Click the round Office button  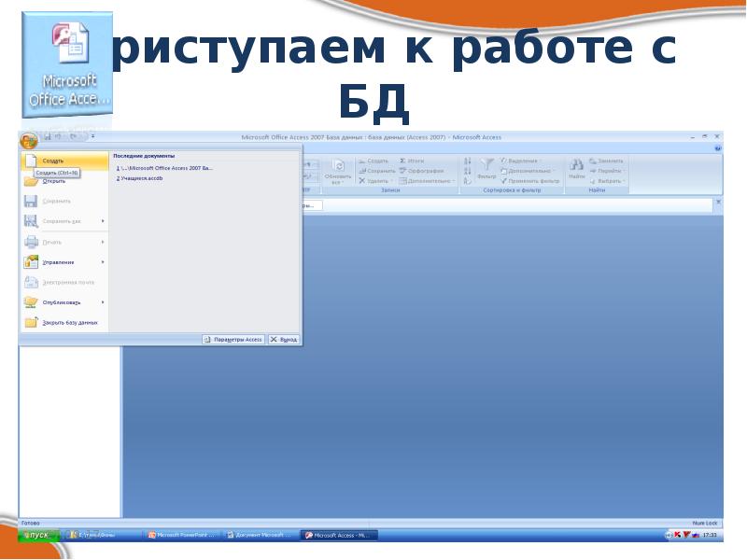29,141
